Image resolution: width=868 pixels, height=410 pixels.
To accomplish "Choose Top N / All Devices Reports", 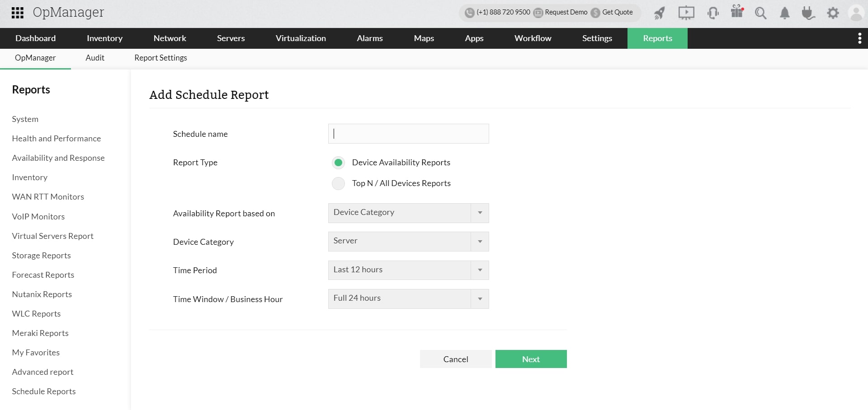I will coord(338,183).
